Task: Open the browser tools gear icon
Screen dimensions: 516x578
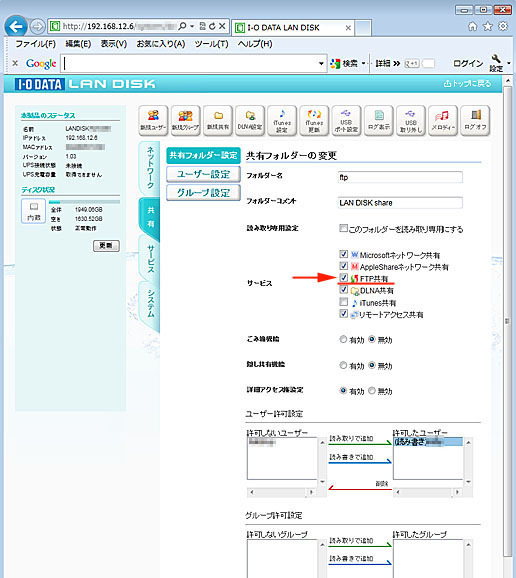Action: (x=503, y=26)
